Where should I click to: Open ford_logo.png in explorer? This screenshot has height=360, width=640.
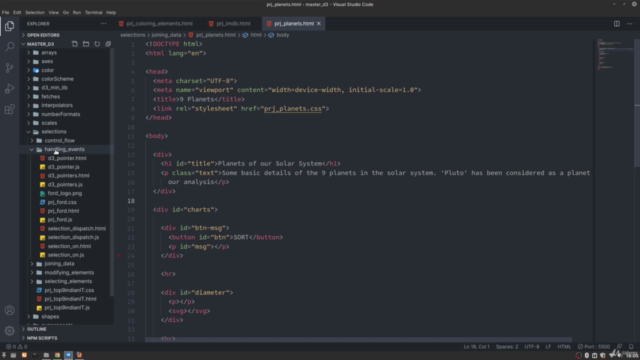(64, 193)
